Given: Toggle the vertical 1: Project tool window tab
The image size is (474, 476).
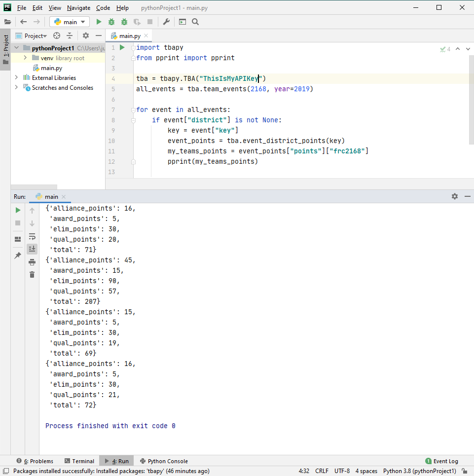Looking at the screenshot, I should 5,50.
